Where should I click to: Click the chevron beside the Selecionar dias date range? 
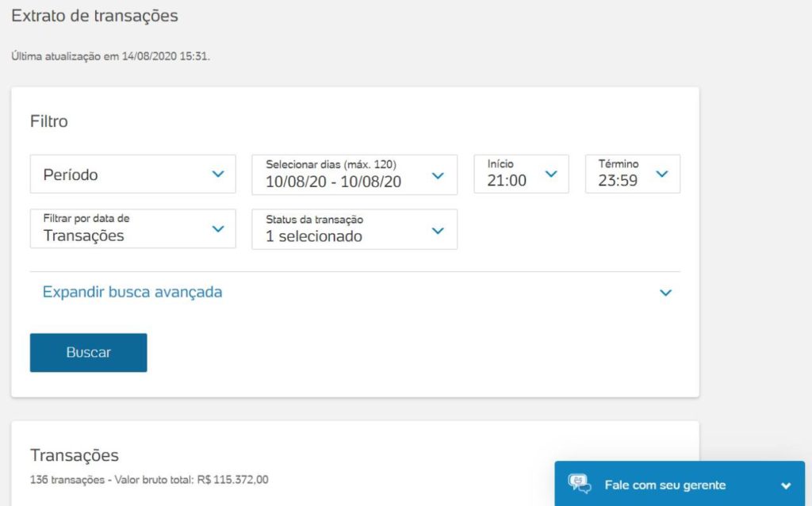click(437, 174)
